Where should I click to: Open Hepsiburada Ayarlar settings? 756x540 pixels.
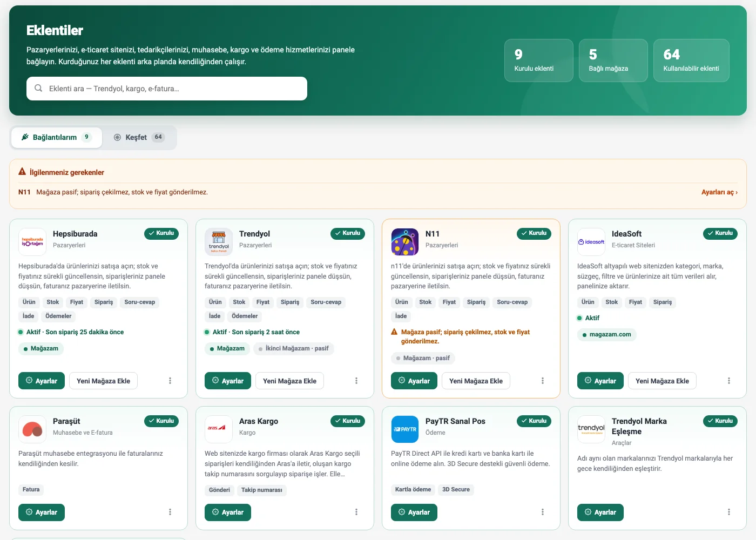42,381
